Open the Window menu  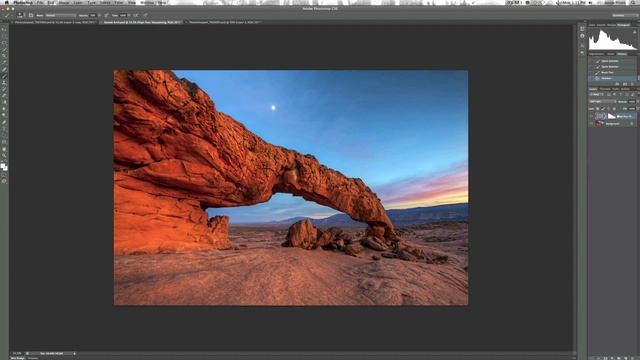coord(147,3)
